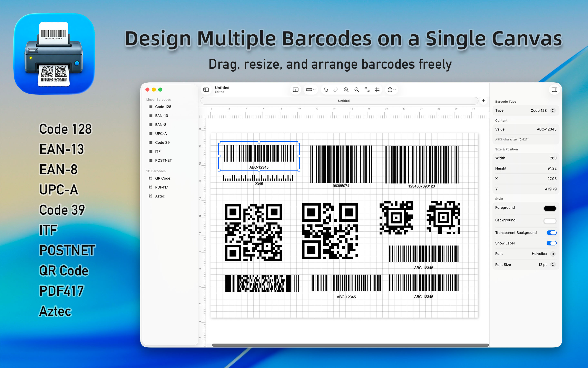Open the Font Size dropdown
Screen dimensions: 588x368
546,265
